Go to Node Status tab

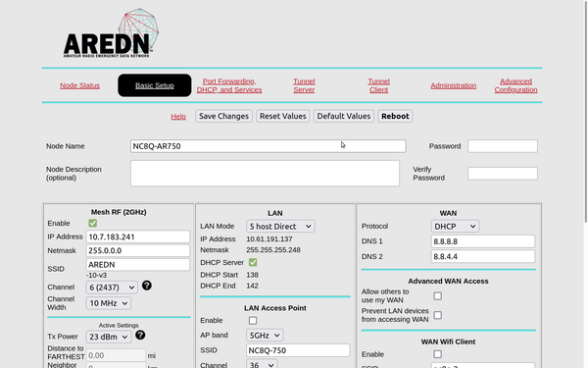pos(80,85)
